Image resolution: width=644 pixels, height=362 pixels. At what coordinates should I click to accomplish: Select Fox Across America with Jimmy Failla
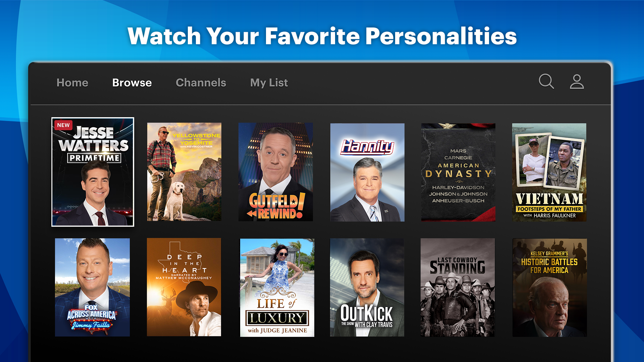tap(92, 287)
